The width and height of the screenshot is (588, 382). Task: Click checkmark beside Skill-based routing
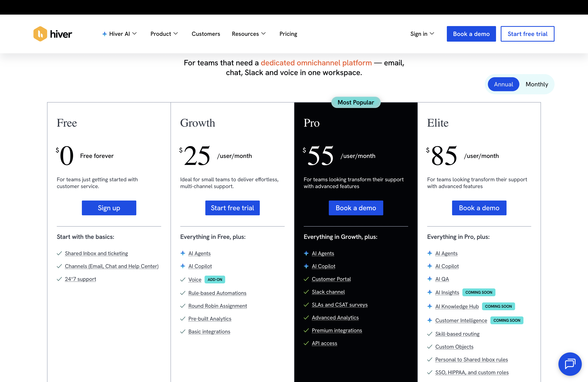pos(430,334)
